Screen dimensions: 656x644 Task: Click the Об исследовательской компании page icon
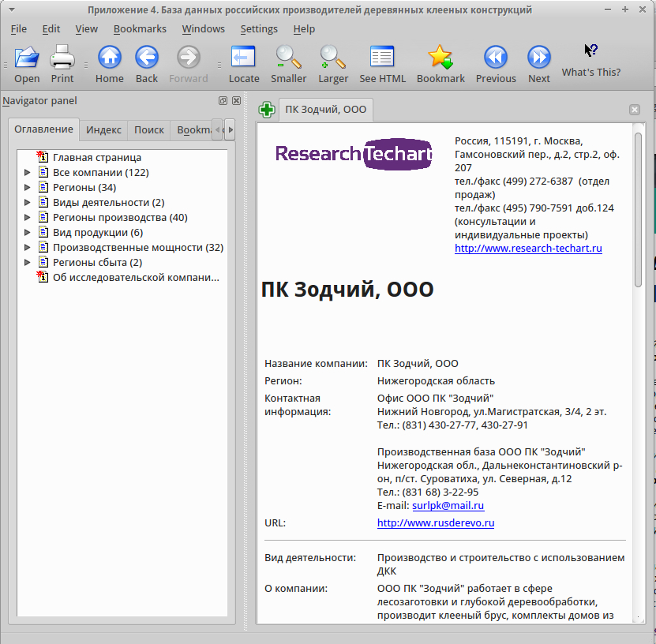43,277
